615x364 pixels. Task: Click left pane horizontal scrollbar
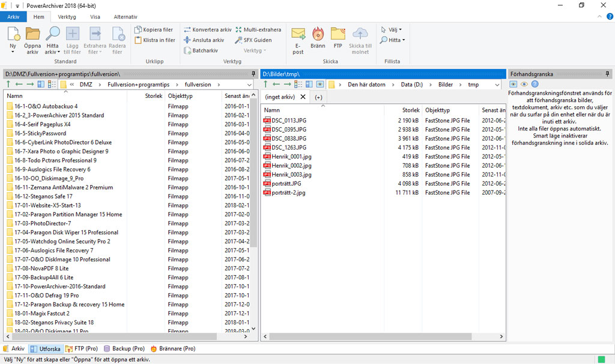click(x=114, y=336)
